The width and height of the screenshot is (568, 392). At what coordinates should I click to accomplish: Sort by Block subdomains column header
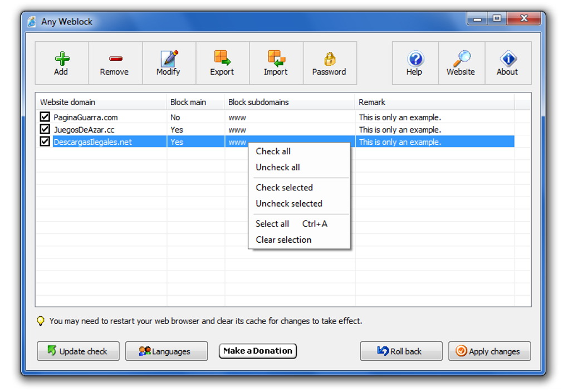(290, 102)
